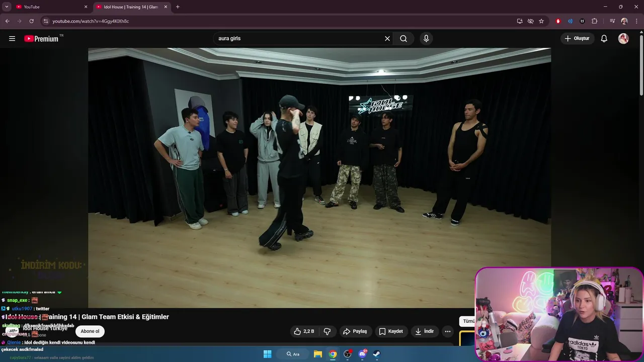Click the crossed-eye tracking protection icon
The height and width of the screenshot is (362, 644).
(530, 21)
